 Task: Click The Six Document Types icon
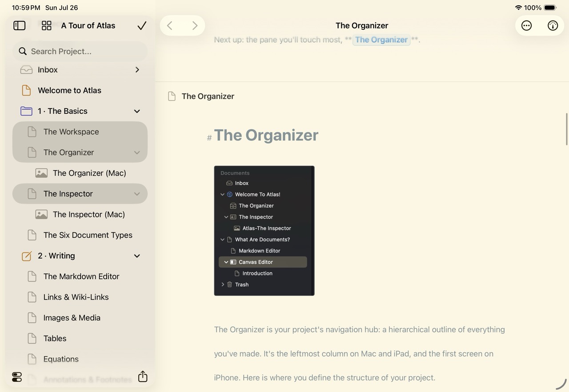[x=32, y=235]
